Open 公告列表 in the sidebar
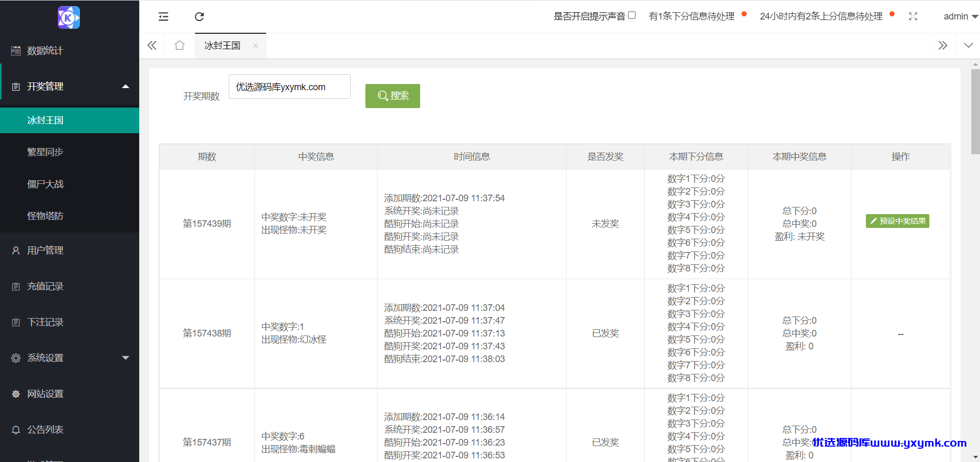This screenshot has height=462, width=980. pyautogui.click(x=70, y=430)
